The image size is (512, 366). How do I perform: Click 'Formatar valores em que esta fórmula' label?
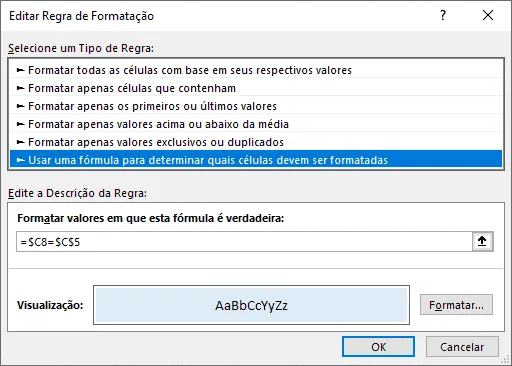[151, 218]
